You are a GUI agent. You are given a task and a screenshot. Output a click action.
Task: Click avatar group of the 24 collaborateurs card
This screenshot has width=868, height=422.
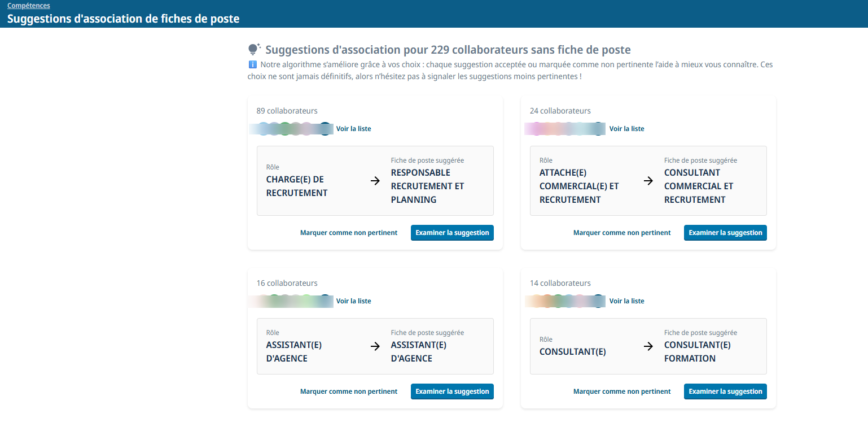[565, 129]
